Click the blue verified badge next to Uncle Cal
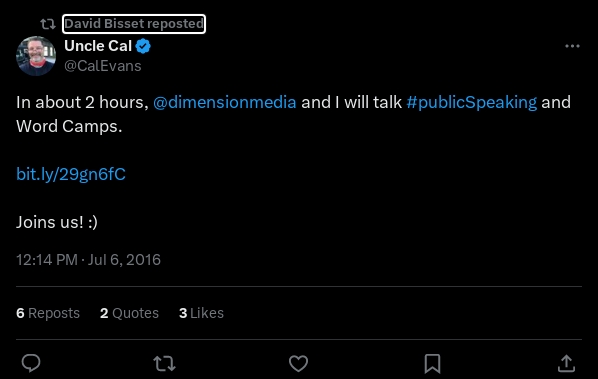598x379 pixels. tap(143, 46)
